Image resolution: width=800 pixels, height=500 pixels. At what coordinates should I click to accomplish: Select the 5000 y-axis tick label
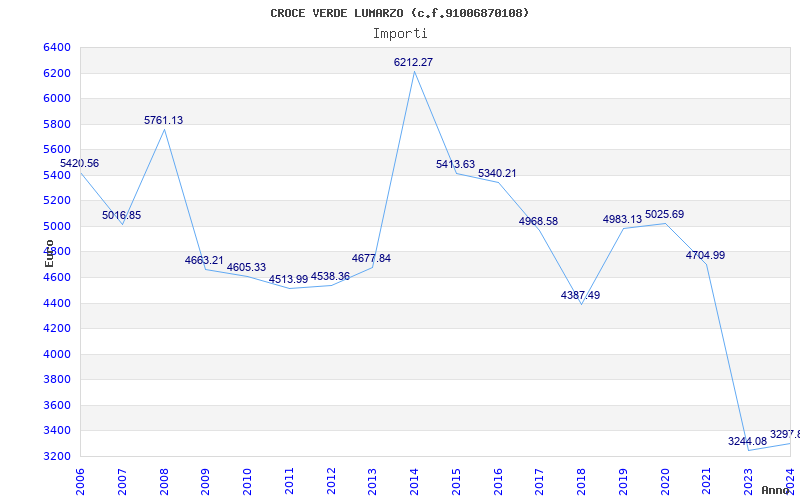(x=57, y=226)
